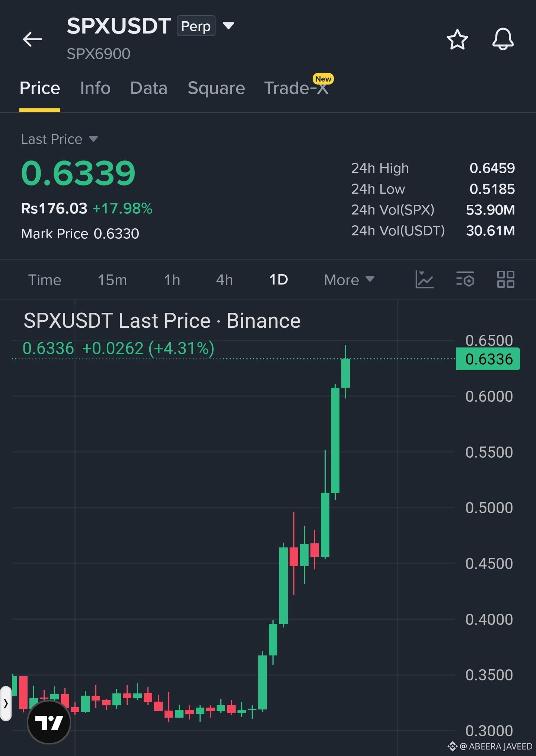Go back using the left arrow
Viewport: 536px width, 756px height.
tap(32, 39)
